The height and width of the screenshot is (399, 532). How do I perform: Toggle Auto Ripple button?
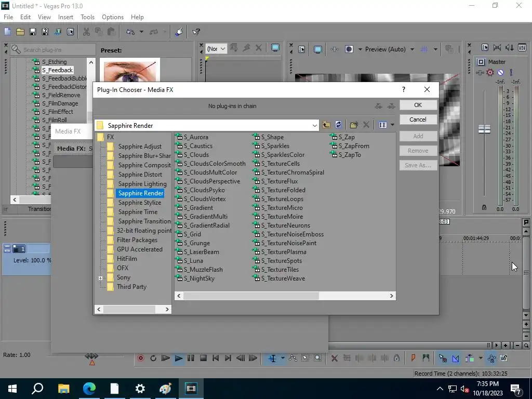coord(470,358)
